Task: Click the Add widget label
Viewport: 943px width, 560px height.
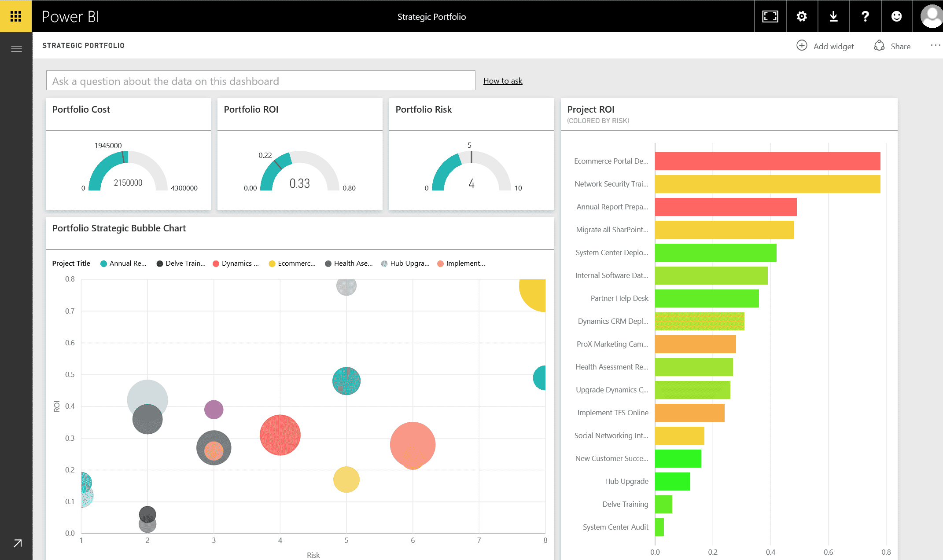Action: (x=833, y=46)
